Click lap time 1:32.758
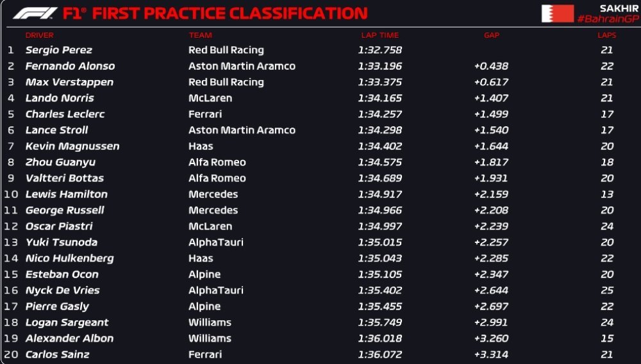 [x=379, y=50]
